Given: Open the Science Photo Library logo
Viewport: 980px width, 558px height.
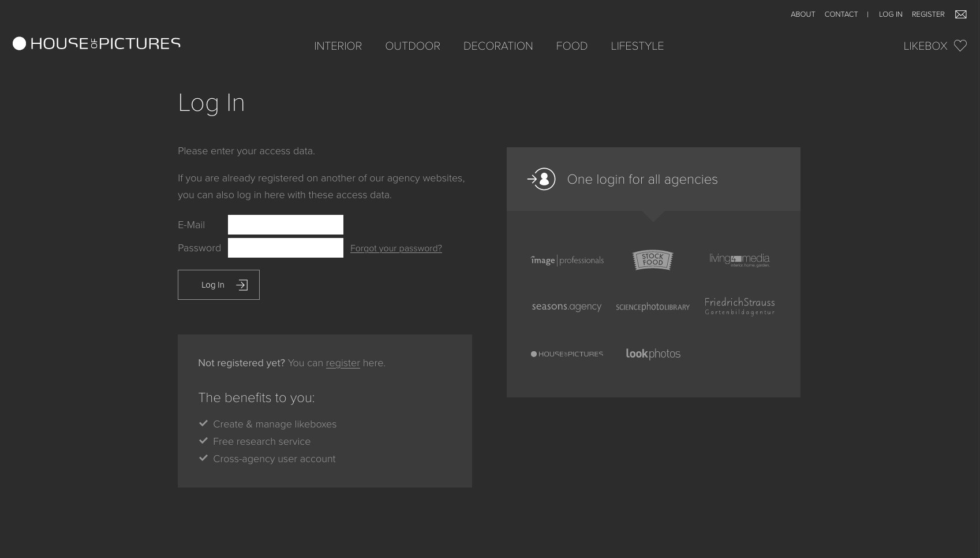Looking at the screenshot, I should tap(652, 307).
